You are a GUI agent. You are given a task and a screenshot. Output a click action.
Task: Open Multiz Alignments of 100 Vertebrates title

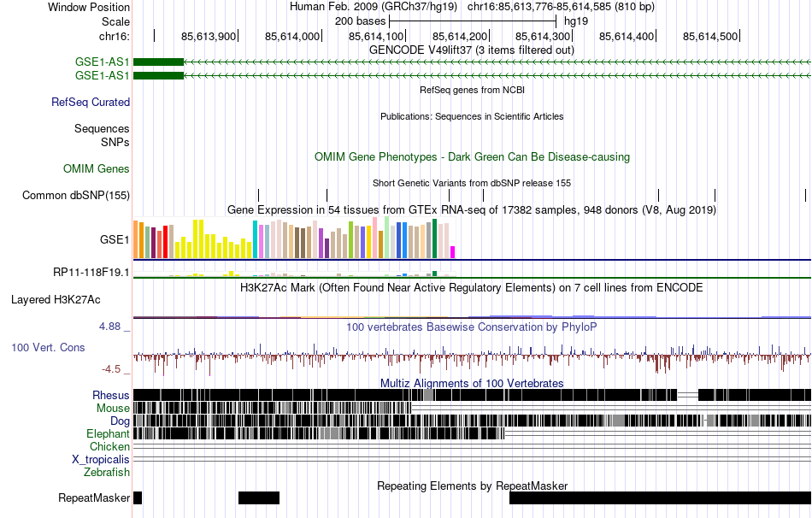point(472,383)
